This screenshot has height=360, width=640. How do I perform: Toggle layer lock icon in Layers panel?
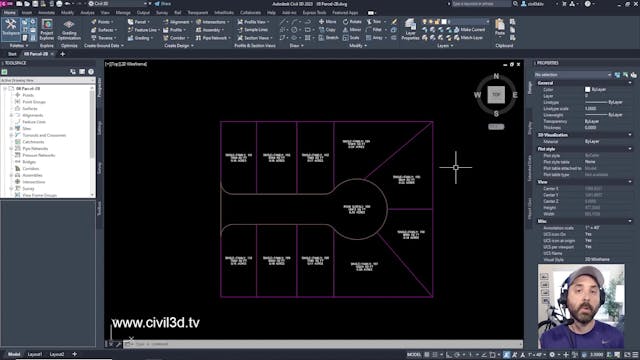[437, 22]
